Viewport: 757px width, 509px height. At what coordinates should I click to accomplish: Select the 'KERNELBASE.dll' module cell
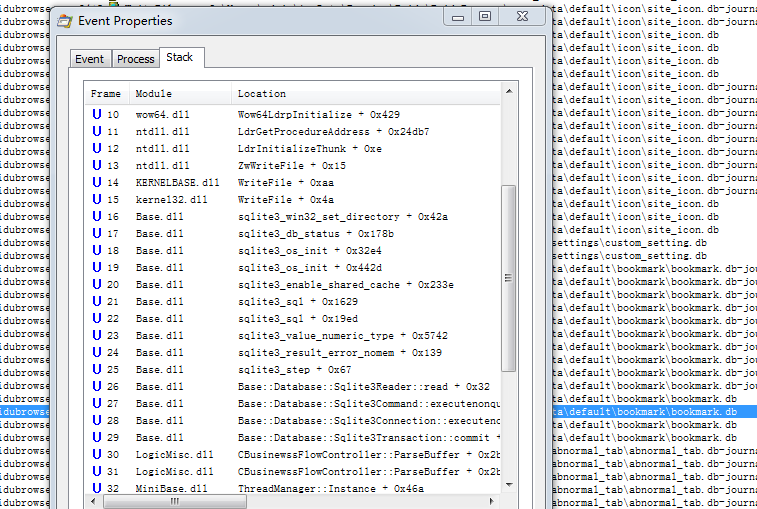[177, 183]
